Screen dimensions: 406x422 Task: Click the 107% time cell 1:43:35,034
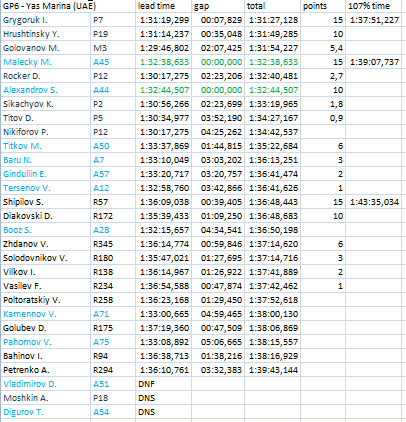tap(373, 202)
